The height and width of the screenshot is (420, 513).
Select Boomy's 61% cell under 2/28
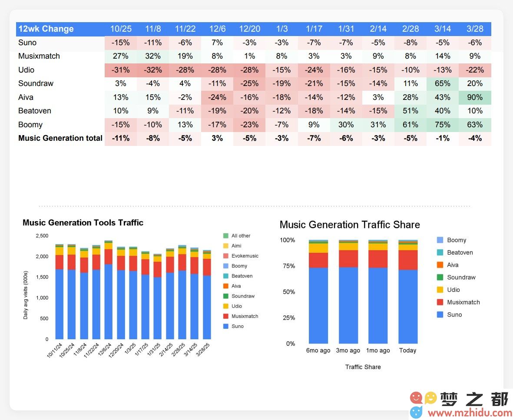point(410,125)
